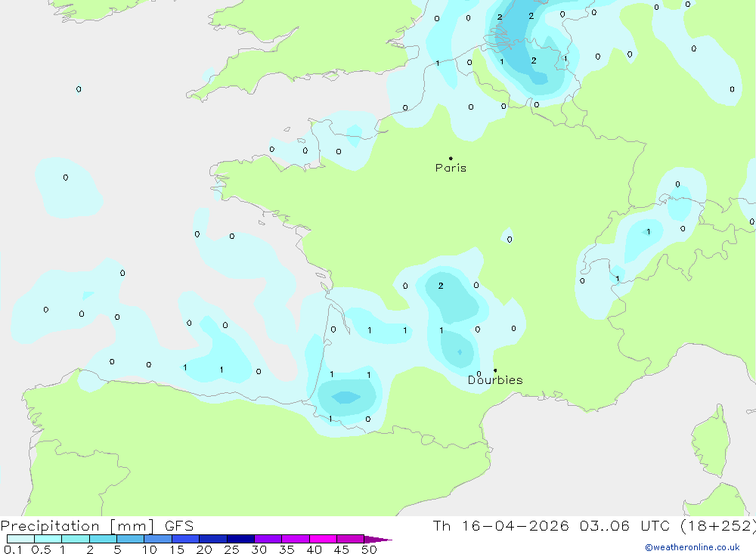Click the Dourbies location label

click(495, 380)
